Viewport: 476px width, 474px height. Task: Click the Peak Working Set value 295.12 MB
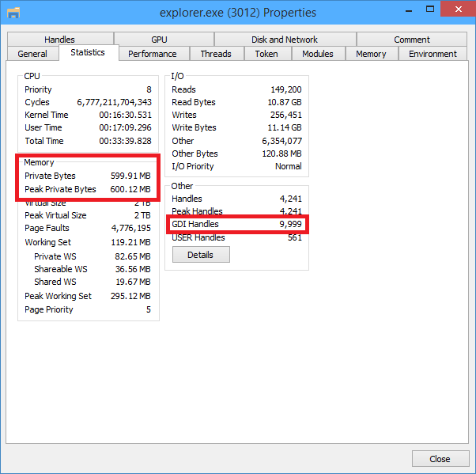[130, 296]
